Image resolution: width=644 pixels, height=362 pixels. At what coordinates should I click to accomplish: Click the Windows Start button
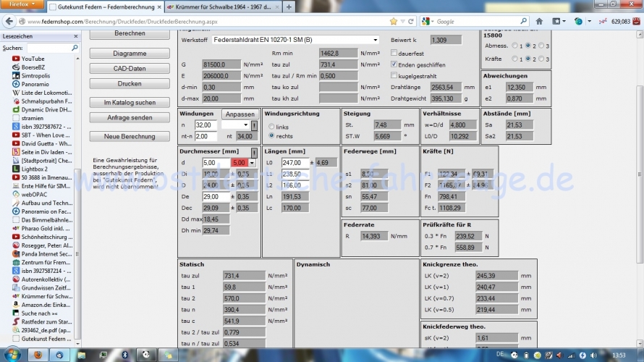13,354
